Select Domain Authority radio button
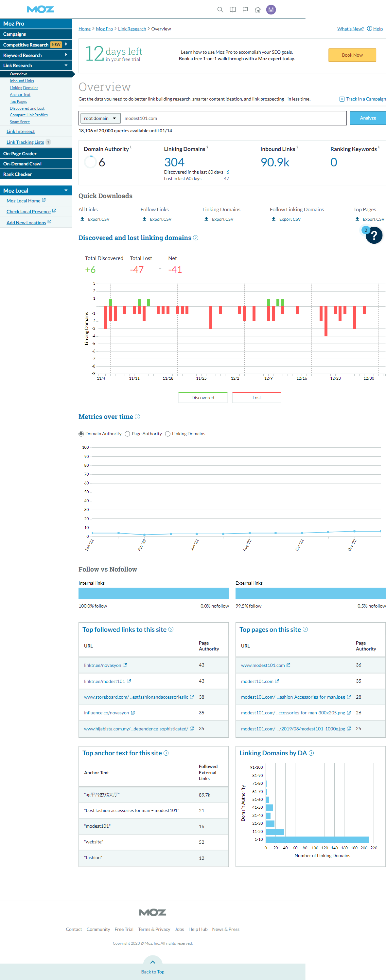Image resolution: width=386 pixels, height=980 pixels. (x=81, y=434)
